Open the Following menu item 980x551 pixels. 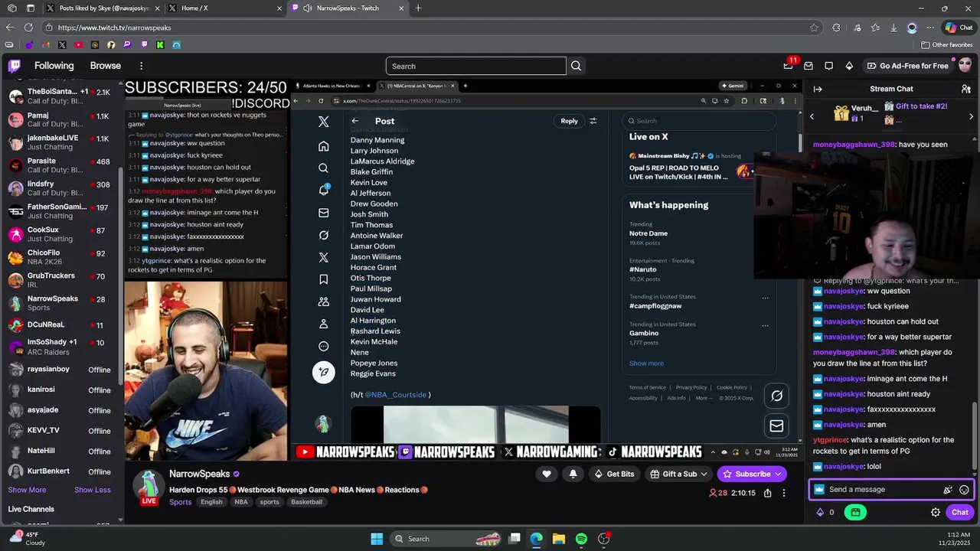pyautogui.click(x=54, y=66)
